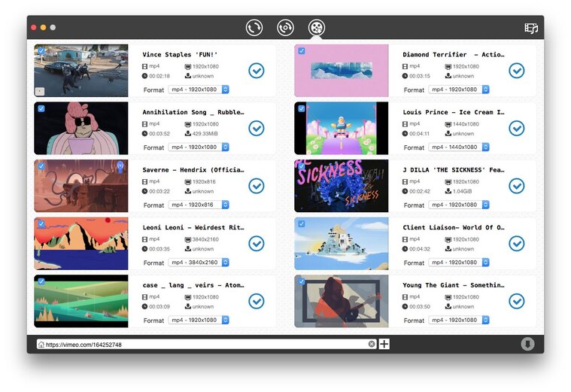Click the resolution monitor icon for Leoni Leoni
This screenshot has width=571, height=392.
(188, 239)
